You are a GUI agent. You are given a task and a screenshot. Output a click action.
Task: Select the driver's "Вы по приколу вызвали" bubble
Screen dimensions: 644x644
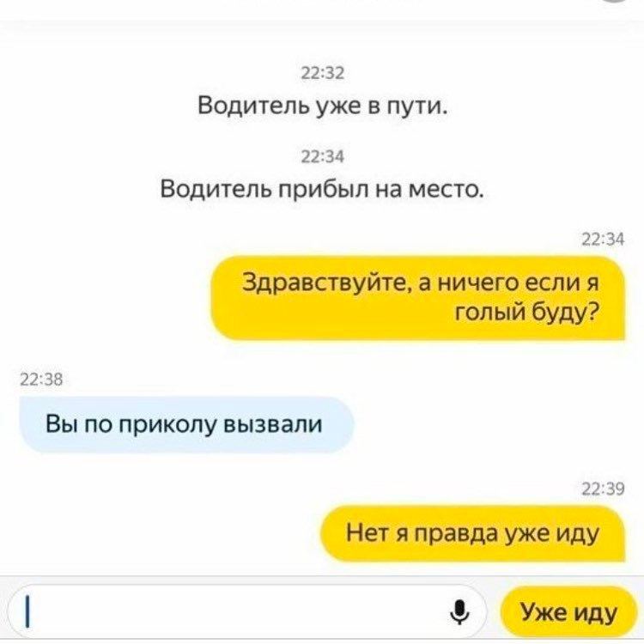186,424
